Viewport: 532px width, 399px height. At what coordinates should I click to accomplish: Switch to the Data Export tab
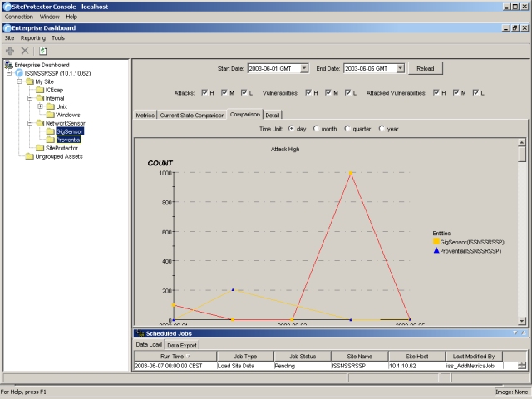(x=182, y=345)
